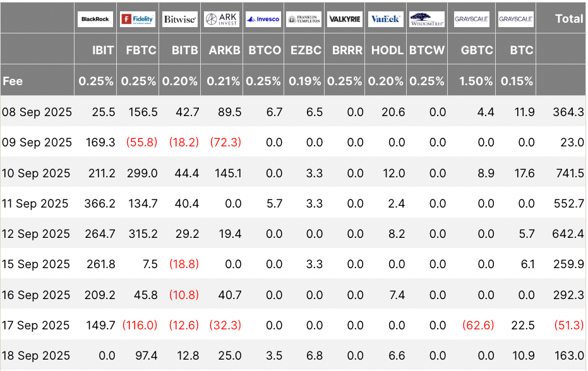This screenshot has height=371, width=588.
Task: Click the WisdomTree logo
Action: tap(426, 19)
